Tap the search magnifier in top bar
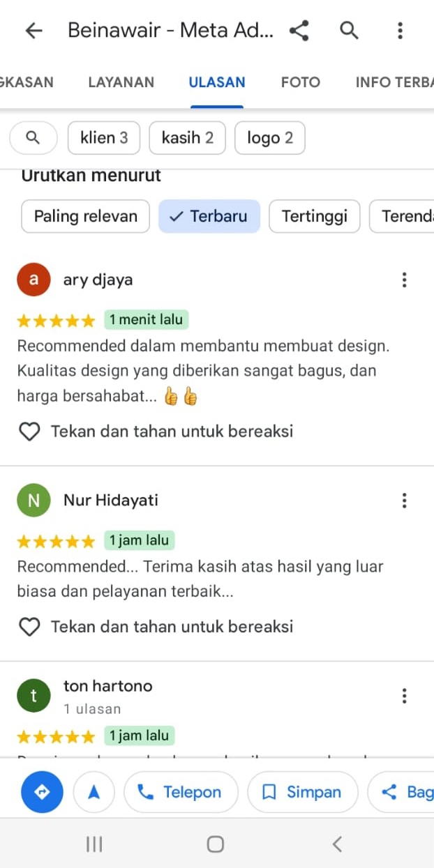 pyautogui.click(x=349, y=31)
